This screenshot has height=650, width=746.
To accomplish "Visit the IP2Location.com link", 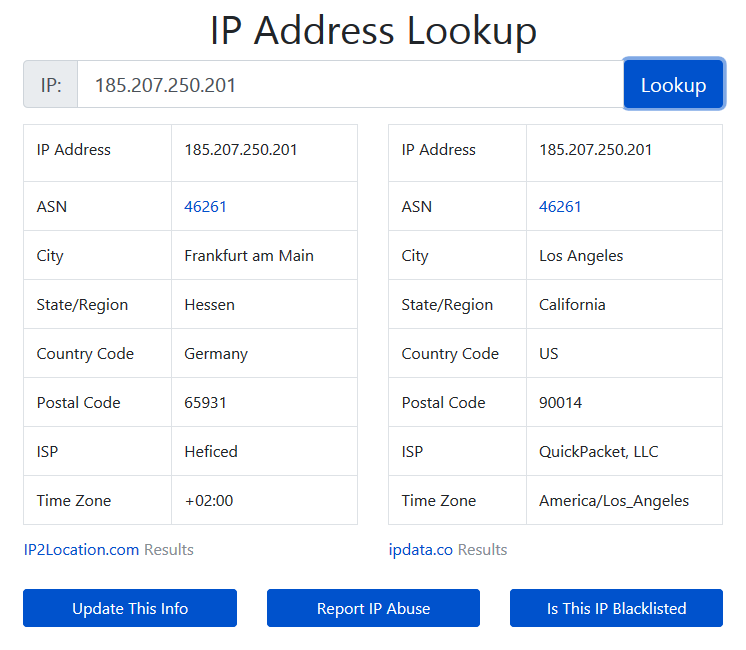I will point(81,550).
